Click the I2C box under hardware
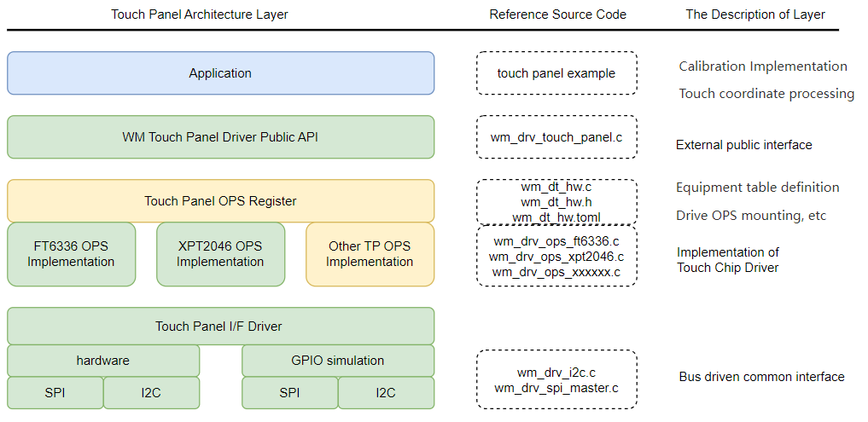Viewport: 868px width, 422px height. point(151,393)
